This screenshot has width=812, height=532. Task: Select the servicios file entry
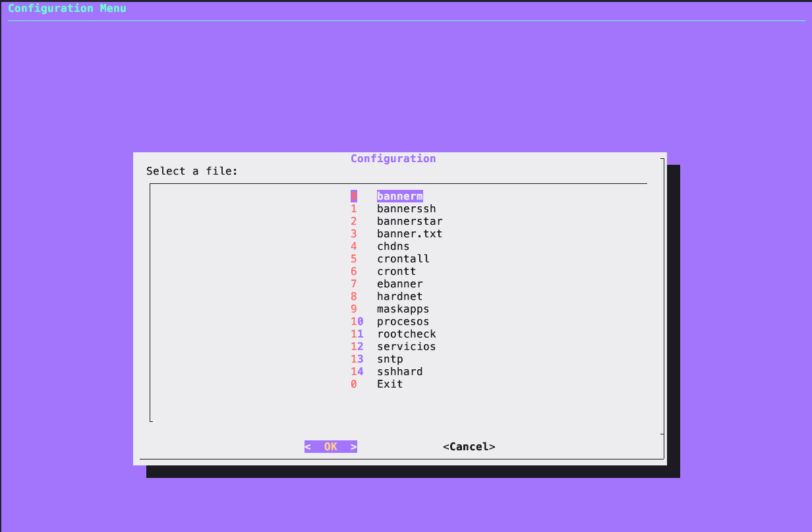pyautogui.click(x=406, y=347)
